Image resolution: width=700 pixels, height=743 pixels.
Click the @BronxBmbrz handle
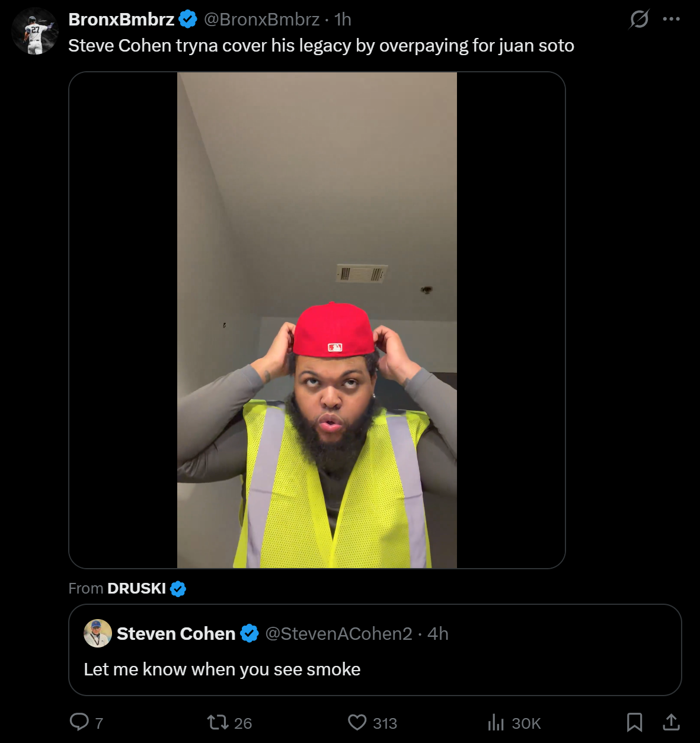coord(261,20)
